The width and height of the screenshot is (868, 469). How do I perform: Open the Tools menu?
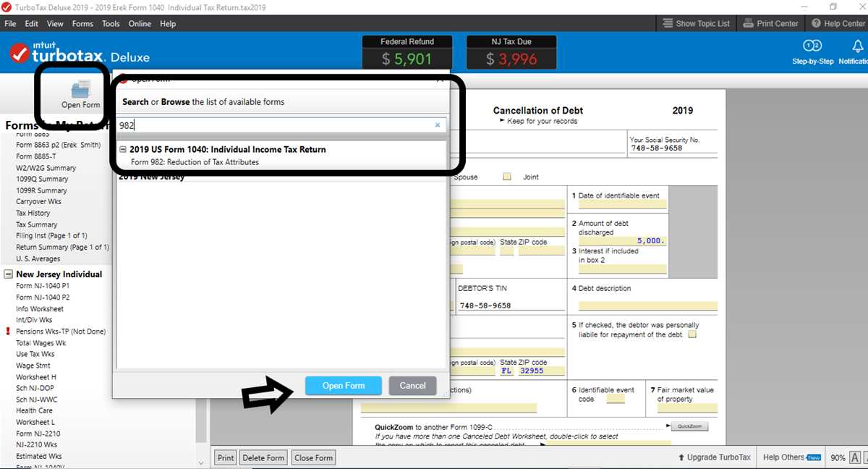(x=111, y=23)
